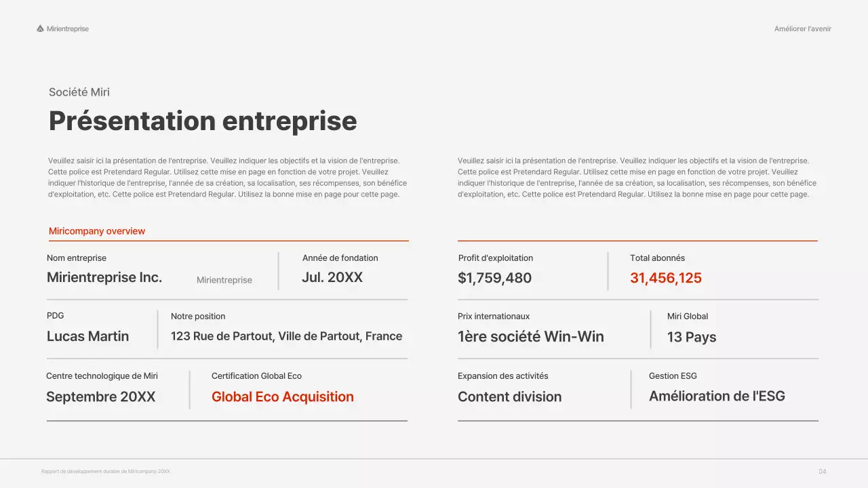
Task: Click the red Global Eco Acquisition text
Action: coord(283,397)
